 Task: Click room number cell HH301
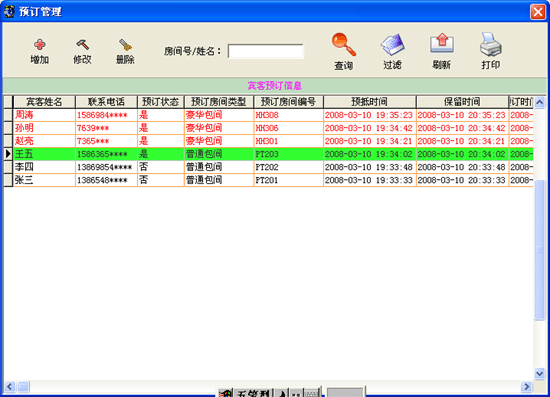(288, 141)
